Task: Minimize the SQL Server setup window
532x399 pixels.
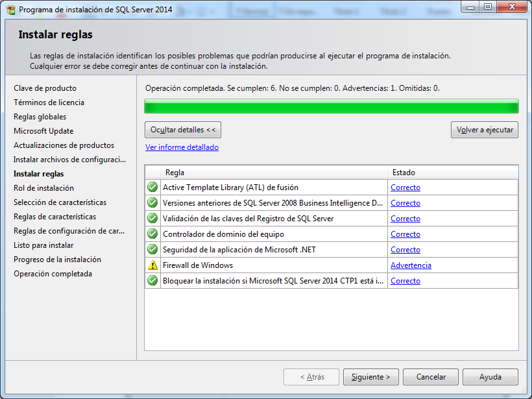Action: (470, 7)
